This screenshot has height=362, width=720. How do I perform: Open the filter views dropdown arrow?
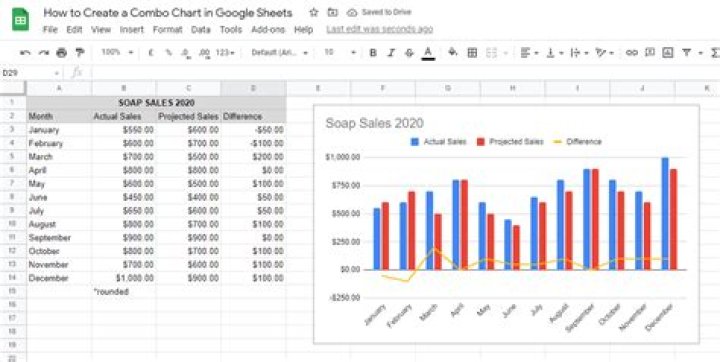701,53
